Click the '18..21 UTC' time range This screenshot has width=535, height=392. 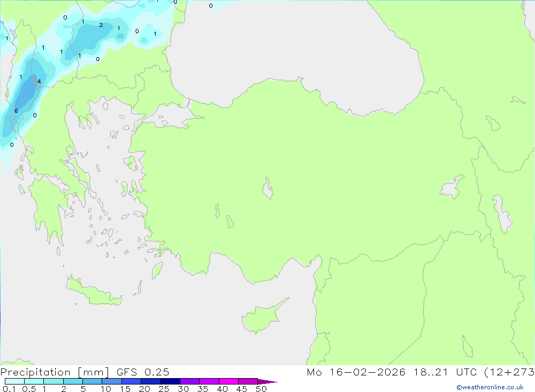coord(445,372)
